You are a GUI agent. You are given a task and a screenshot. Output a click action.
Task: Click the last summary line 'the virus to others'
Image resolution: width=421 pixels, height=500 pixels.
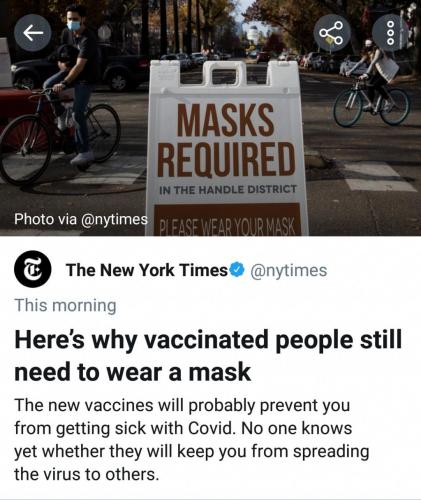pyautogui.click(x=86, y=474)
